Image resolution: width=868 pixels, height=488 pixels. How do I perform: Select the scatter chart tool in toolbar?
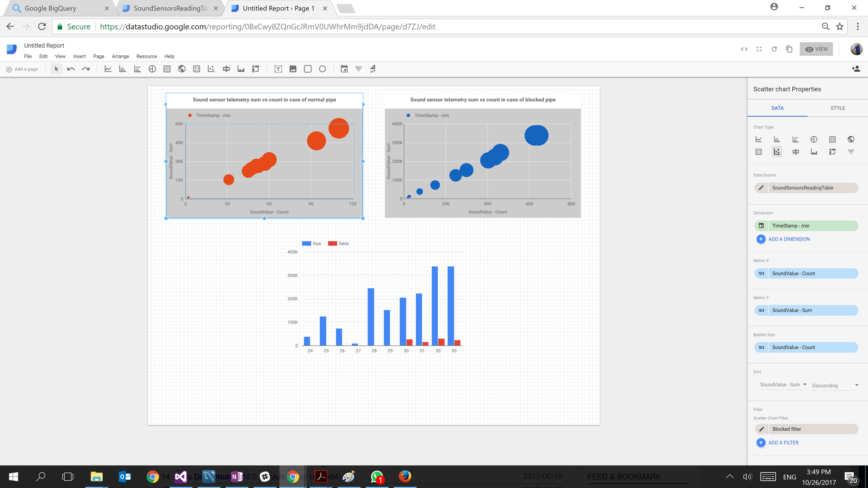pyautogui.click(x=211, y=69)
